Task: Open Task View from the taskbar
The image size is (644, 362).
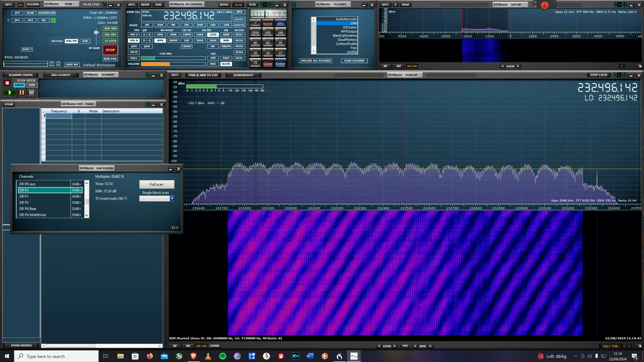Action: 106,356
